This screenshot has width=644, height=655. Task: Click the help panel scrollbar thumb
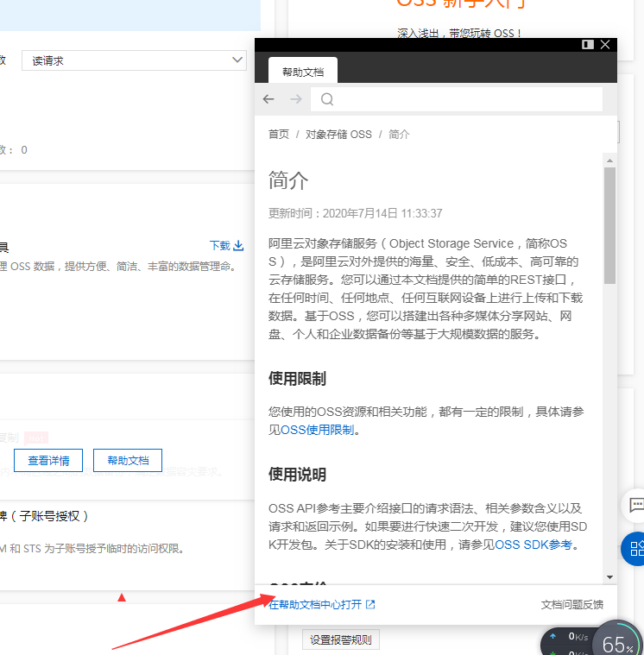(609, 225)
